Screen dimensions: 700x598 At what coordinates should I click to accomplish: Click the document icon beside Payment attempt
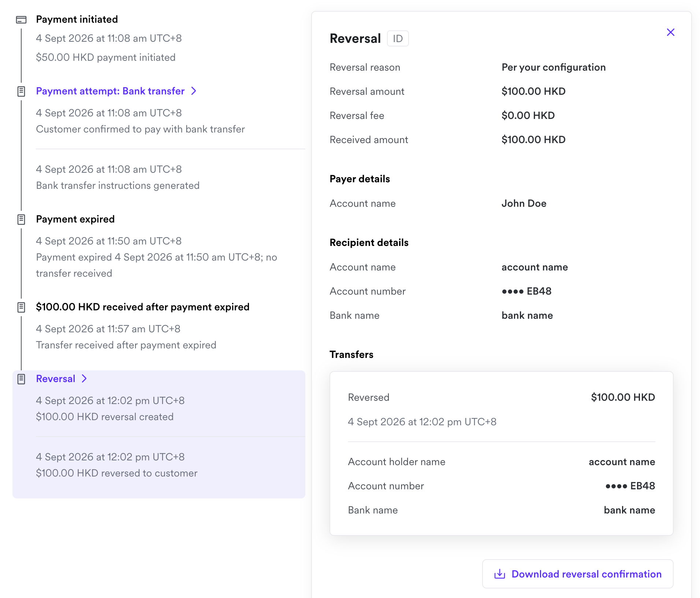[21, 91]
